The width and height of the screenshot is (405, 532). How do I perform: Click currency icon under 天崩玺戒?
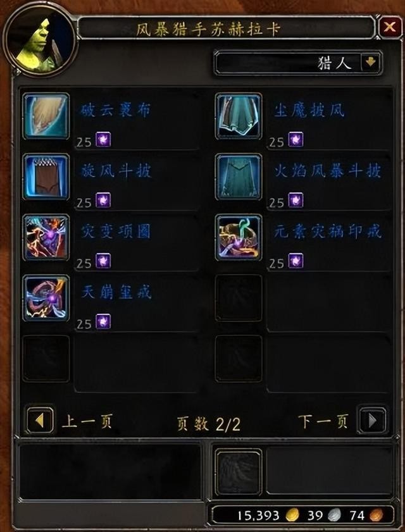[x=103, y=321]
